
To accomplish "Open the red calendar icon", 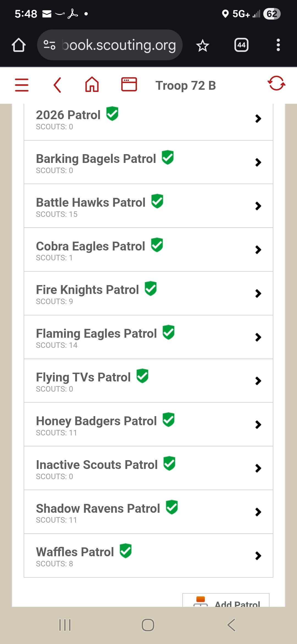I will (129, 84).
